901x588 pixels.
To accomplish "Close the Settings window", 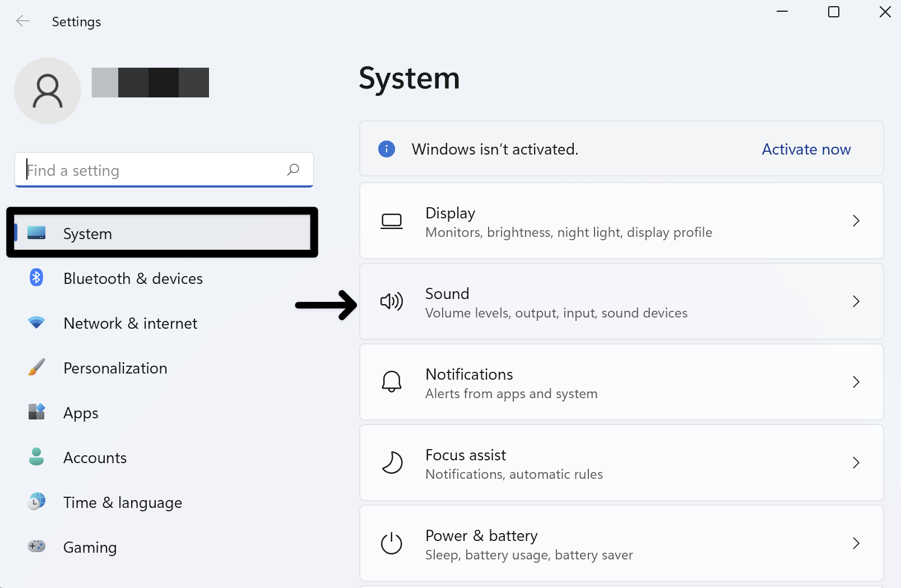I will 885,12.
